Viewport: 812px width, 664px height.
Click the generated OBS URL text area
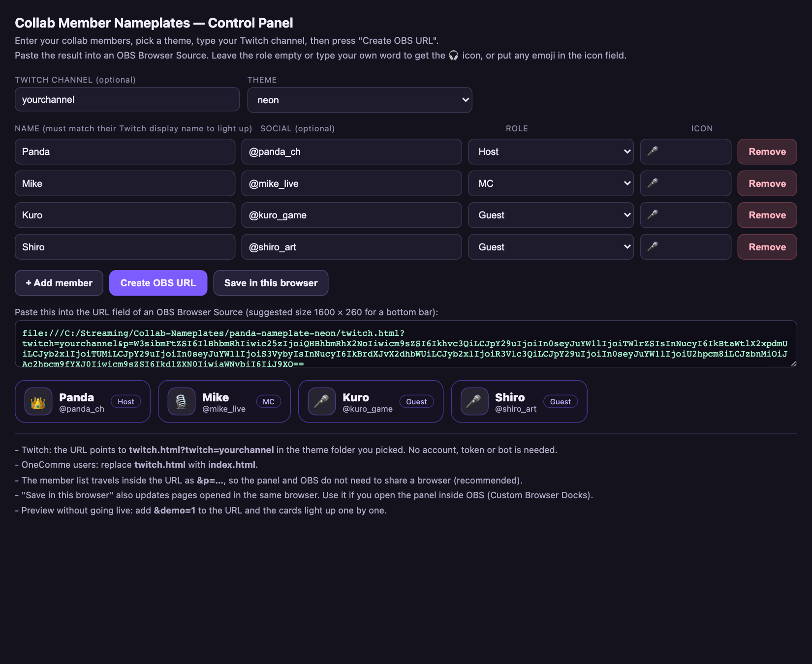(x=406, y=344)
